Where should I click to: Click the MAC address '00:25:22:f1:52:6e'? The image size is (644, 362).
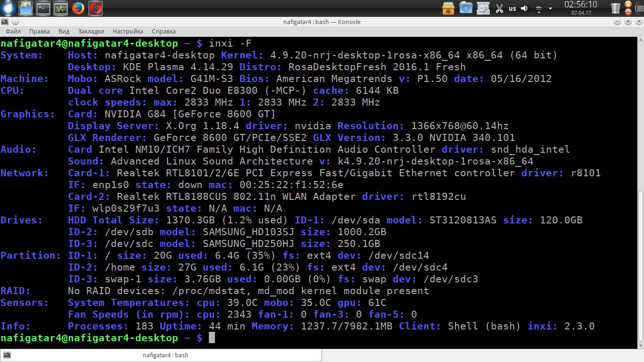[x=291, y=185]
